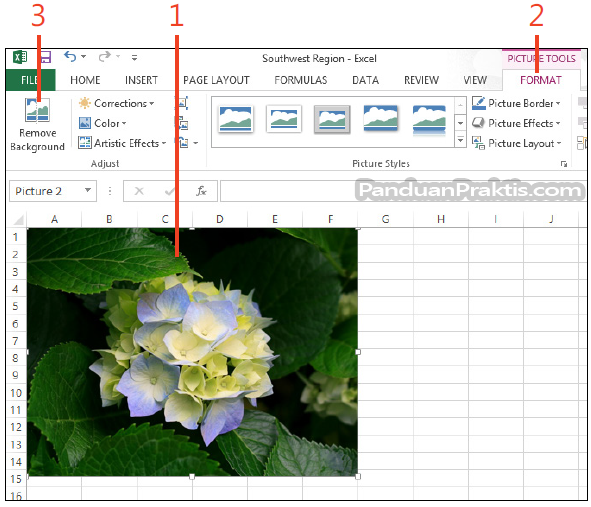591x507 pixels.
Task: Open the Corrections dropdown
Action: (116, 103)
